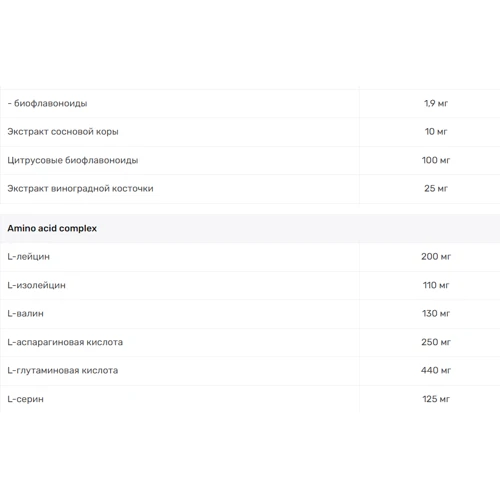Select the 1,9 мг value
The height and width of the screenshot is (500, 500).
(x=436, y=103)
